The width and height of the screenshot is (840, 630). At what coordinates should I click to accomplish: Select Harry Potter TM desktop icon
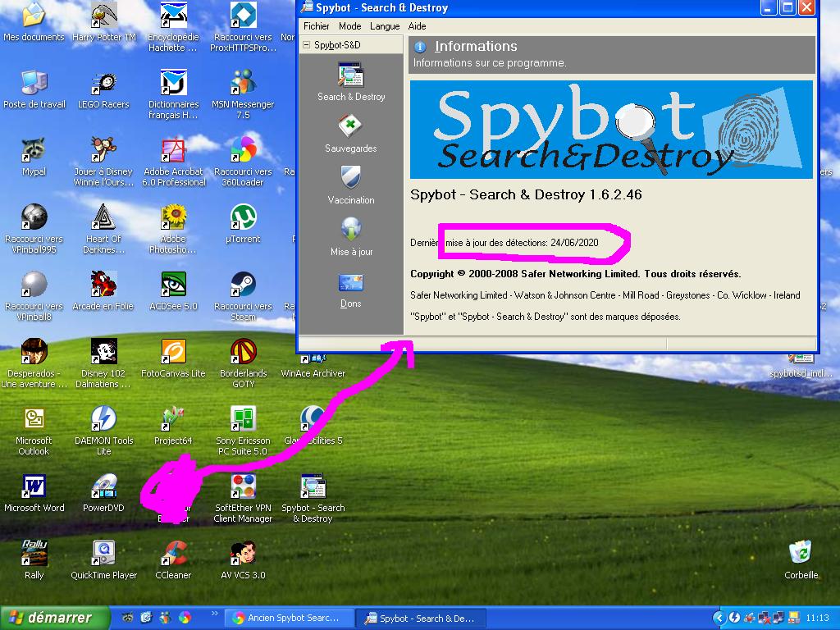103,22
